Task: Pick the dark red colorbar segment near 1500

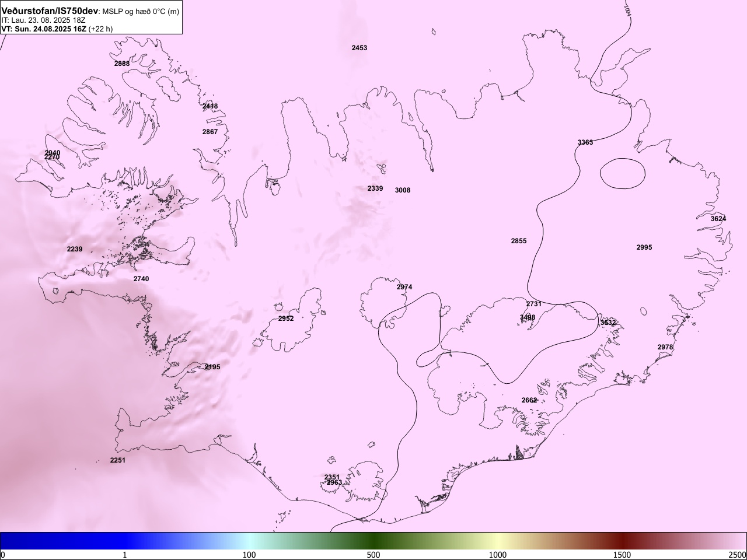Action: (622, 541)
